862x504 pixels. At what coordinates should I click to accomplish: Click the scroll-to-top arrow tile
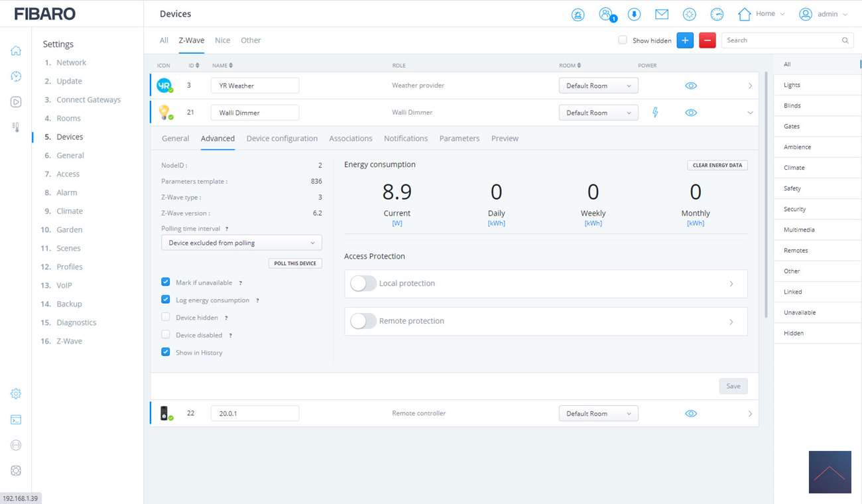(x=830, y=472)
